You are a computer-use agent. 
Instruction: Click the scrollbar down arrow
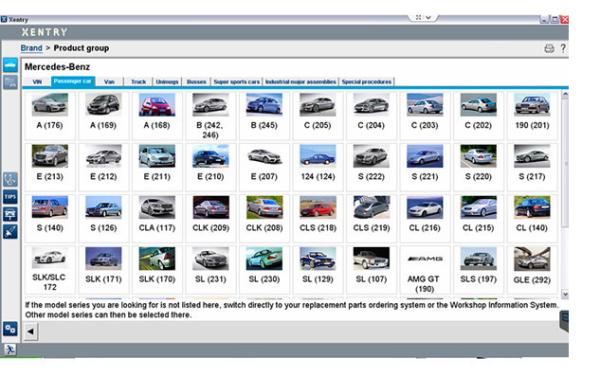coord(565,294)
